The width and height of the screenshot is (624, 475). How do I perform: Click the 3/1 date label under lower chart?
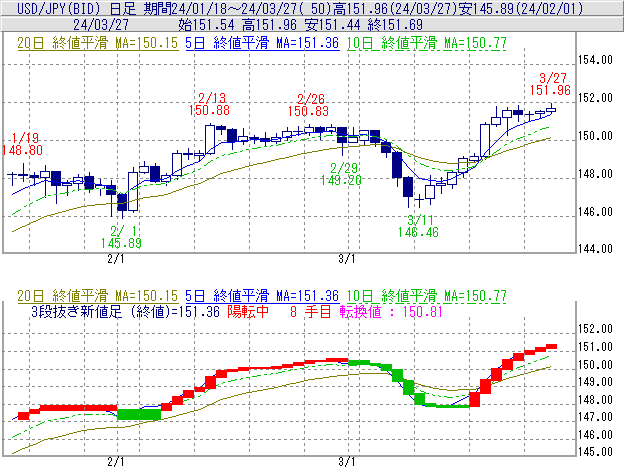click(347, 462)
